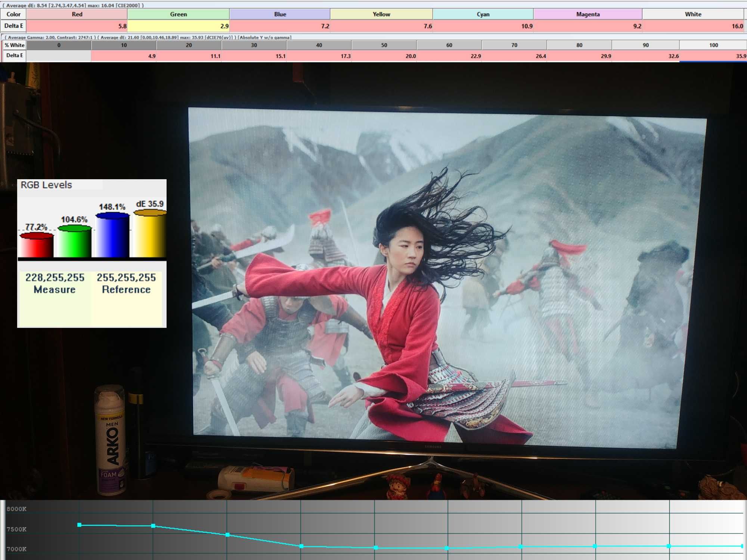
Task: Select the Red Delta E value 5.8
Action: tap(77, 26)
